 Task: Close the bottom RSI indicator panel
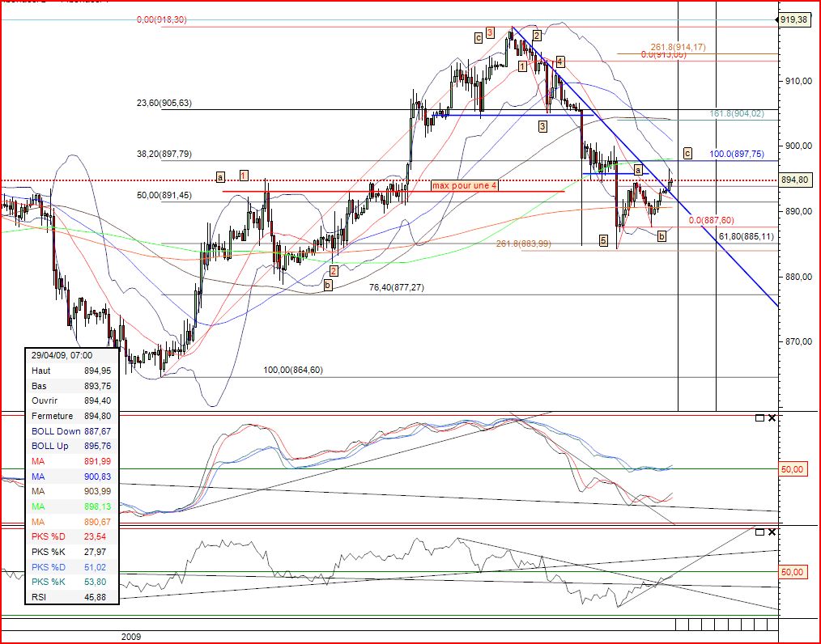[x=772, y=532]
